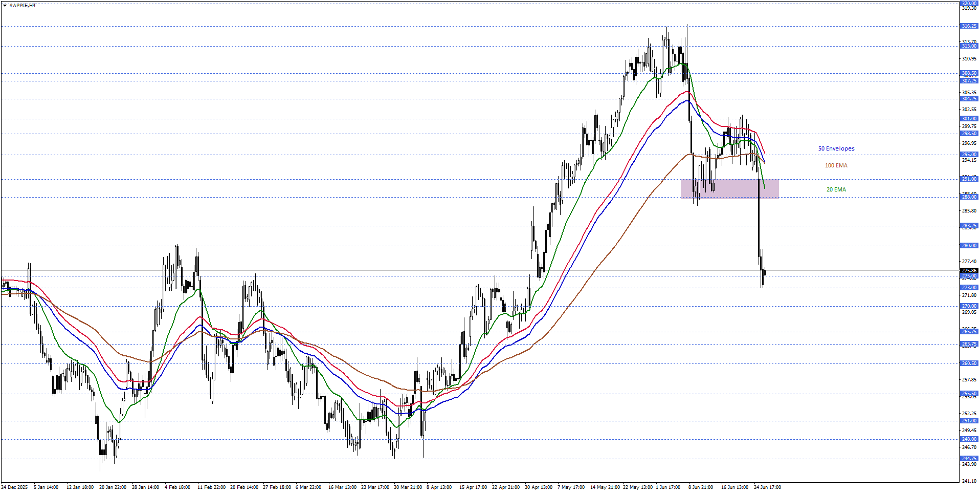Click the '28 Jan 14:00' time label
Screen dimensions: 980x493
[145, 487]
